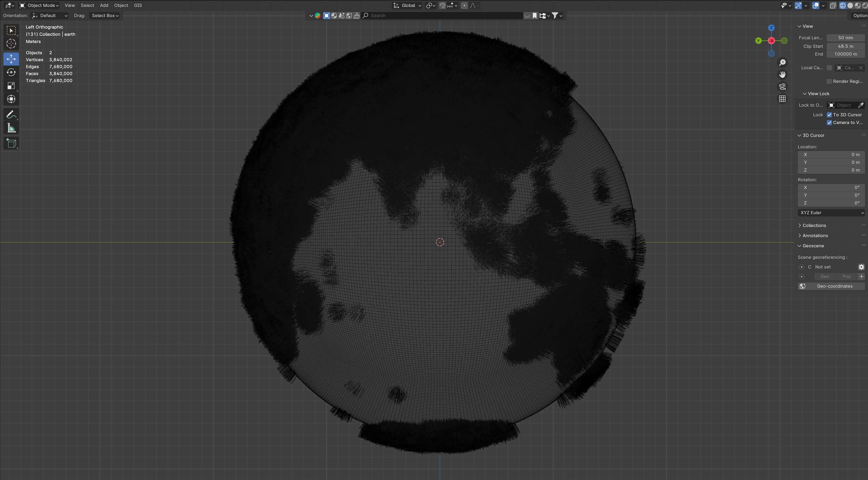Uncheck Lock To 3D Cursor
Viewport: 868px width, 480px height.
[x=829, y=115]
